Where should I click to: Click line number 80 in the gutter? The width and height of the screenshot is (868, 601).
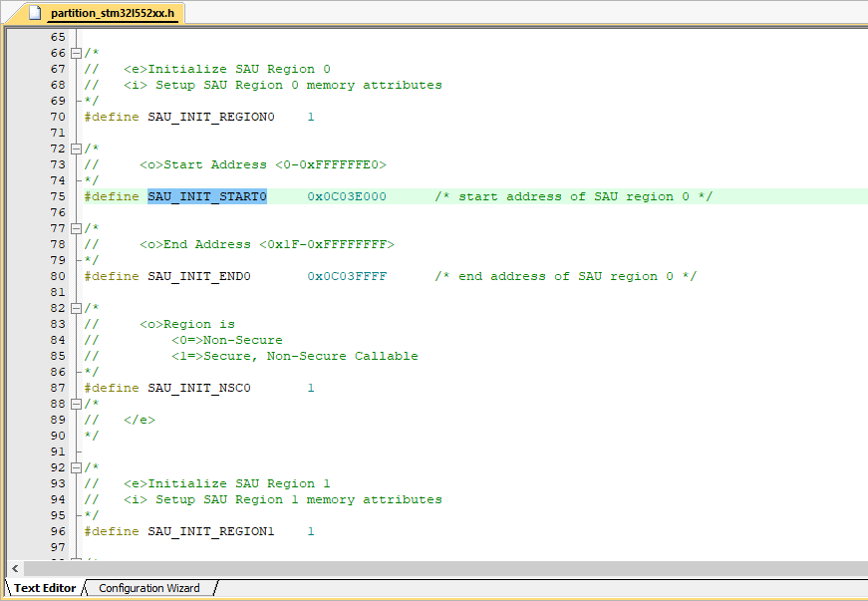tap(58, 276)
